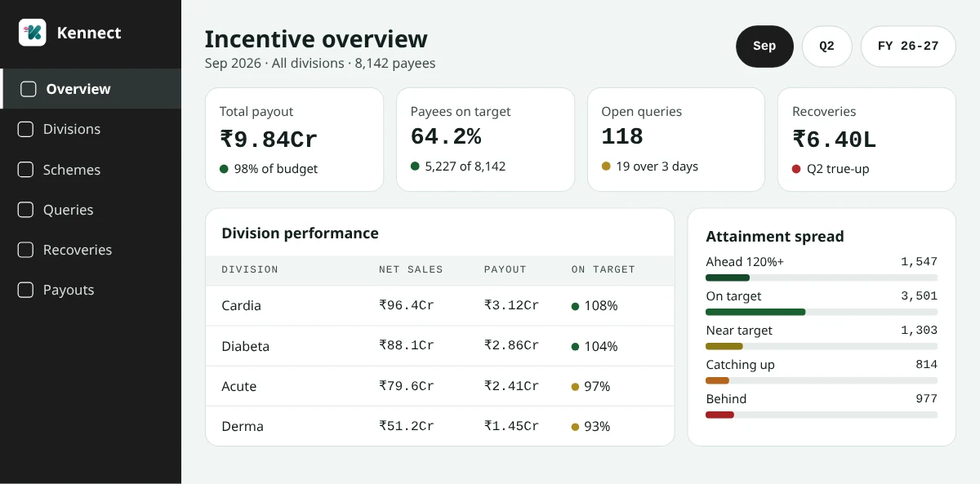This screenshot has width=980, height=484.
Task: Click the Derma division name
Action: tap(242, 426)
